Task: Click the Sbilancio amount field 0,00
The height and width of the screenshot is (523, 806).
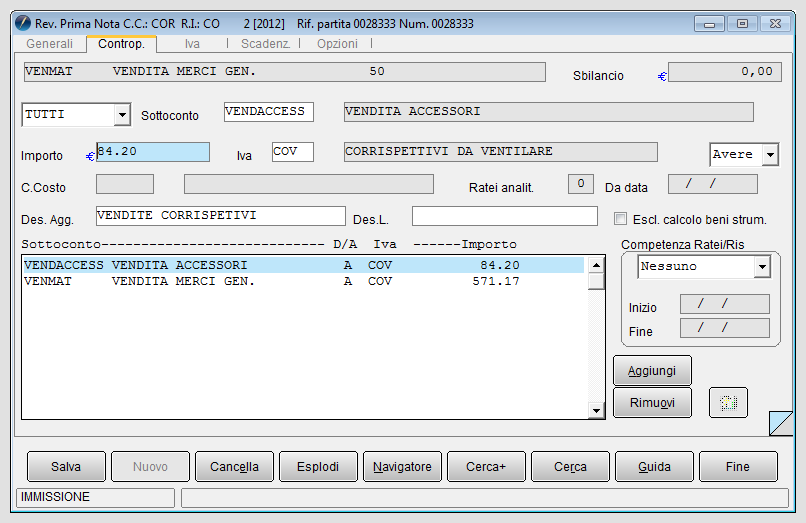Action: pos(725,72)
